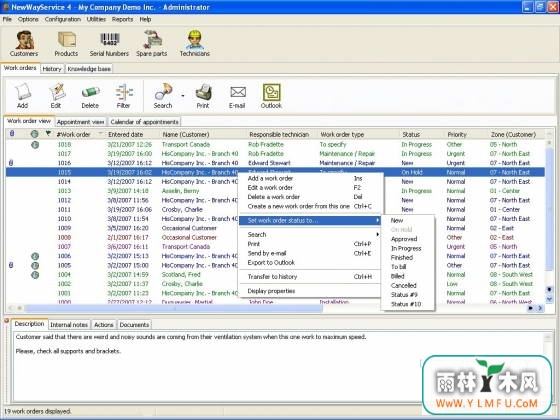560x420 pixels.
Task: Open the File menu
Action: tap(7, 19)
